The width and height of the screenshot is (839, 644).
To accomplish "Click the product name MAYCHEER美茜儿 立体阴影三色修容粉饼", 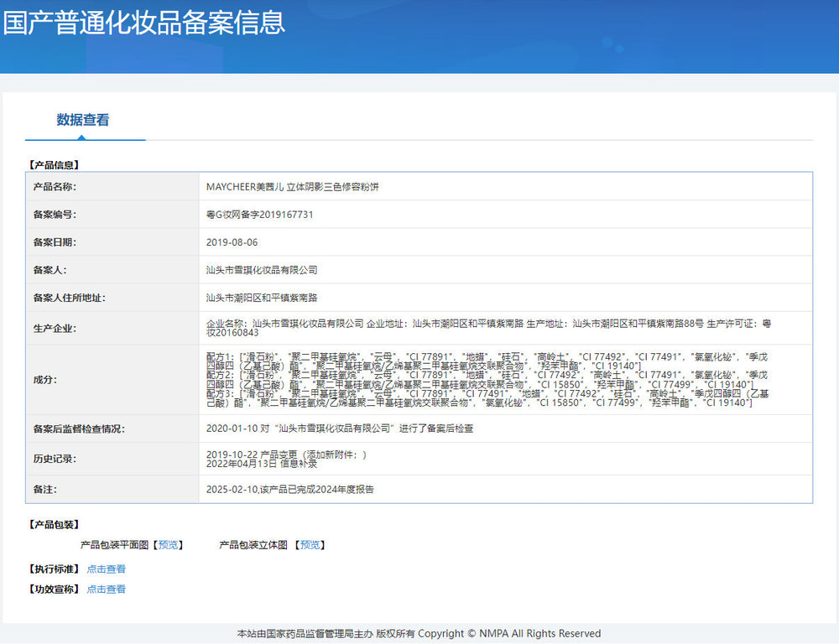I will pyautogui.click(x=293, y=187).
